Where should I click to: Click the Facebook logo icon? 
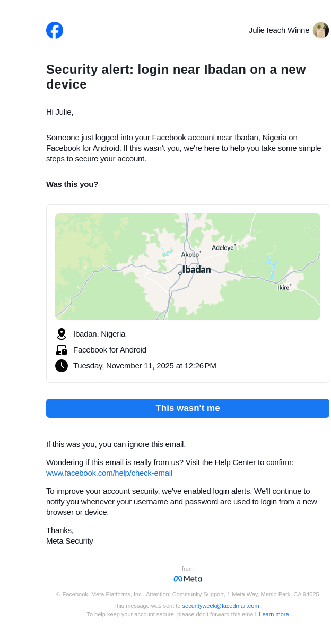[x=55, y=30]
